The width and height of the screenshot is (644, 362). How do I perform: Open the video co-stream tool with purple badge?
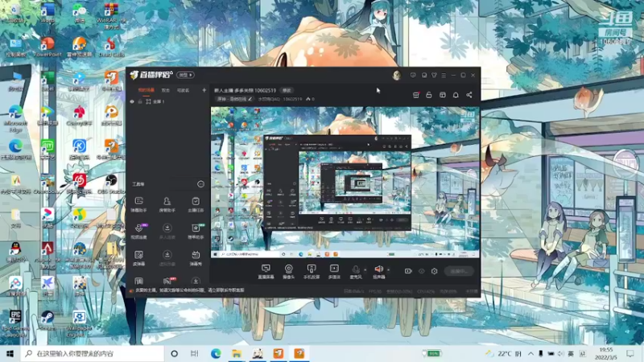[x=138, y=231]
